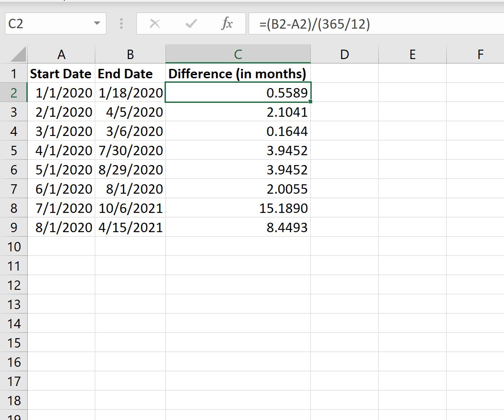Select column D header
Screen dimensions: 504x420
coord(344,55)
